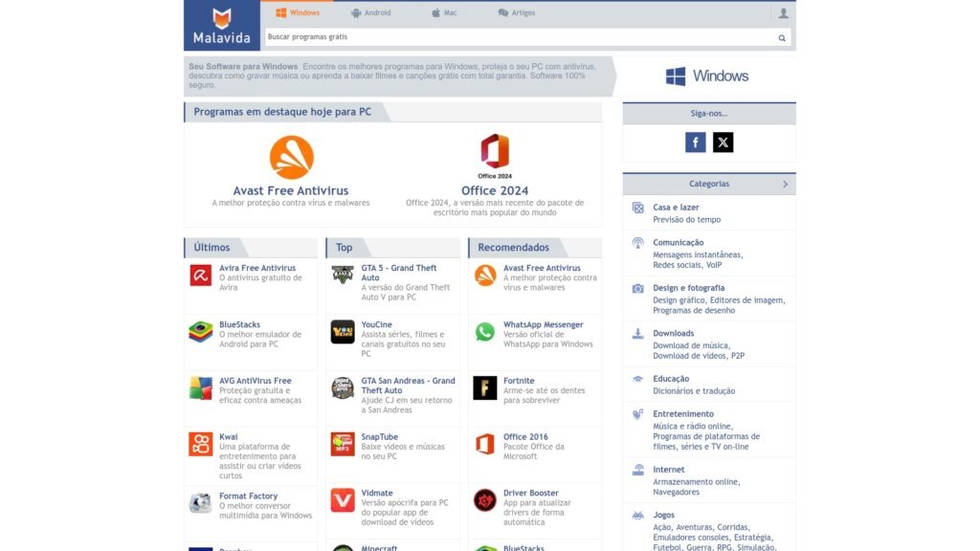The width and height of the screenshot is (980, 551).
Task: Click the Windows logo banner
Action: [x=707, y=77]
